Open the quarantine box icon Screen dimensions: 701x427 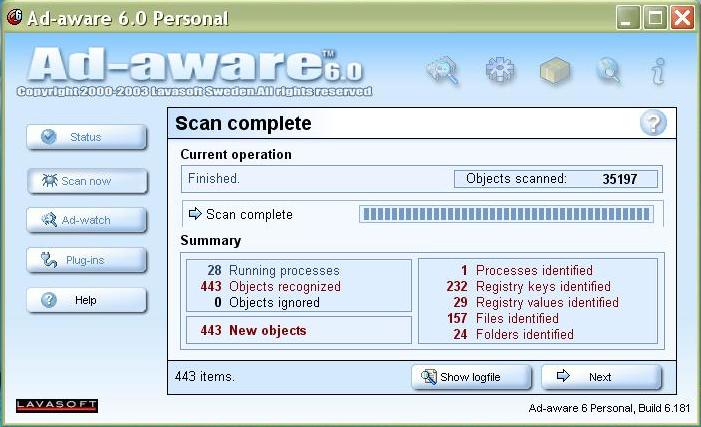553,71
